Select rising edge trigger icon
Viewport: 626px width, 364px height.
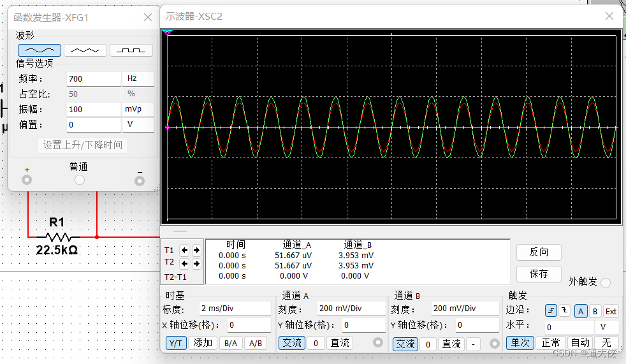551,310
